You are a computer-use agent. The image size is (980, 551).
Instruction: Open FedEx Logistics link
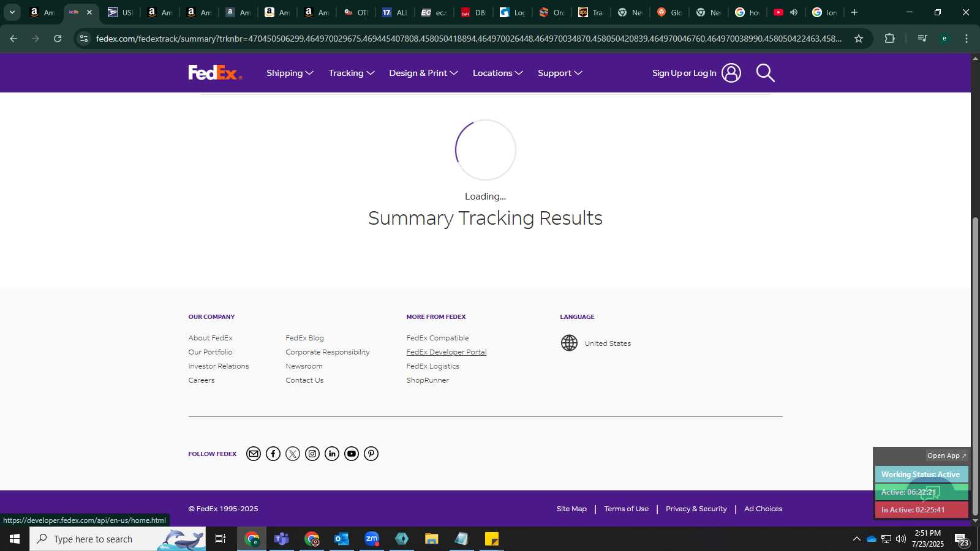432,366
